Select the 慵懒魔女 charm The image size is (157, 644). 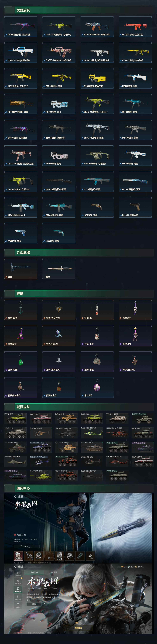[21, 336]
